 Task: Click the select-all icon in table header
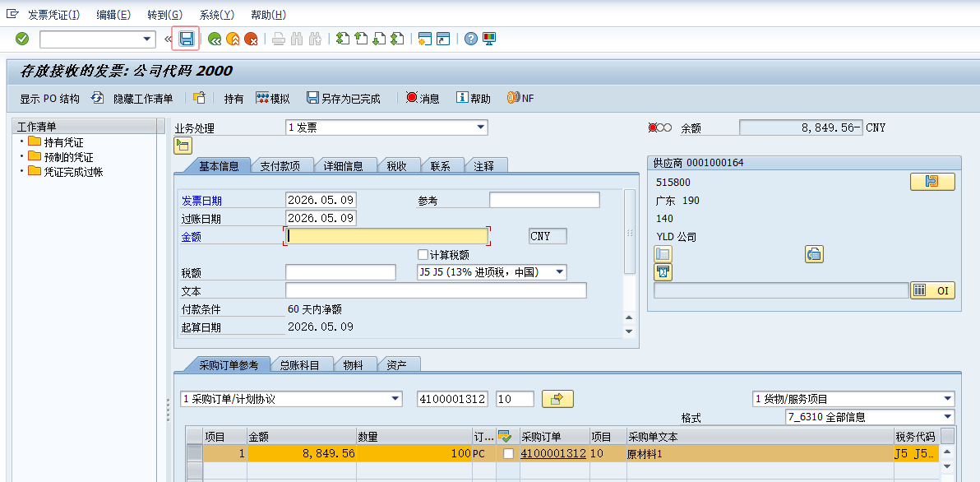pos(504,435)
